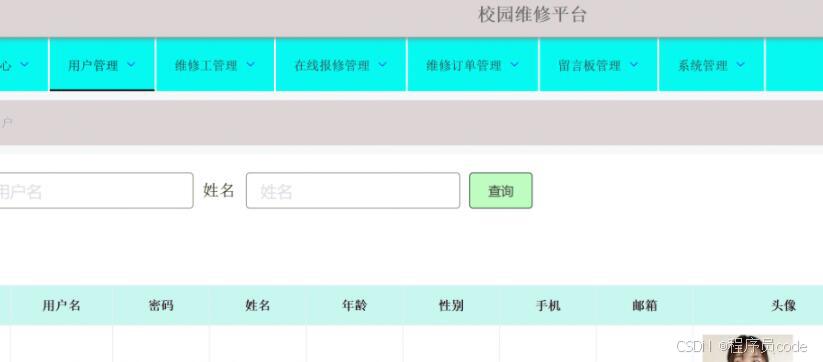Open the 维修工管理 menu

click(215, 65)
